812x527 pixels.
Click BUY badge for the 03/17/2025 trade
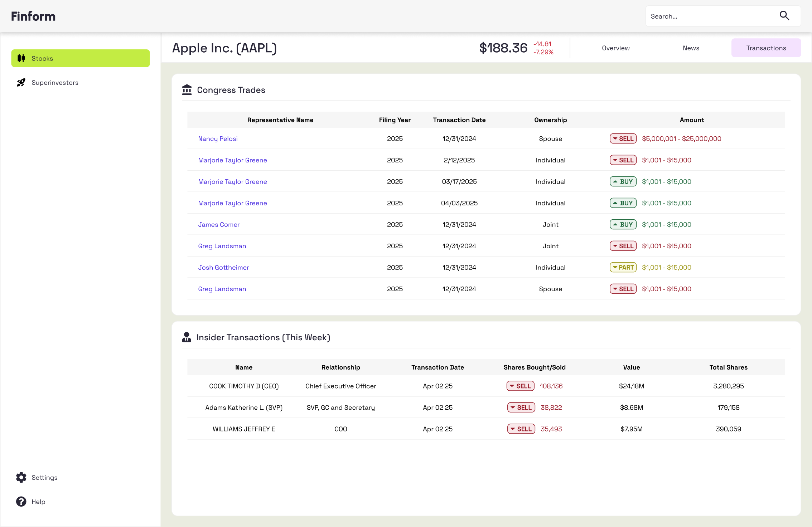click(623, 181)
